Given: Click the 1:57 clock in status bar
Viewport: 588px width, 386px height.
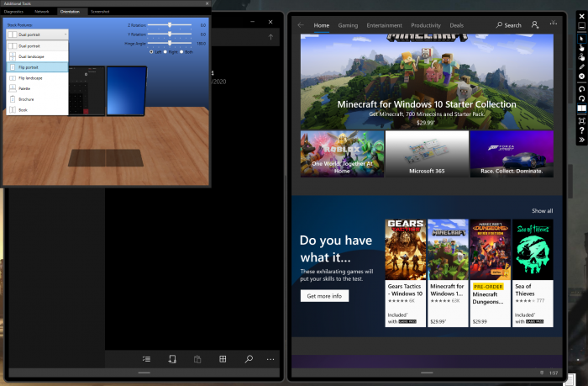Looking at the screenshot, I should (x=554, y=373).
